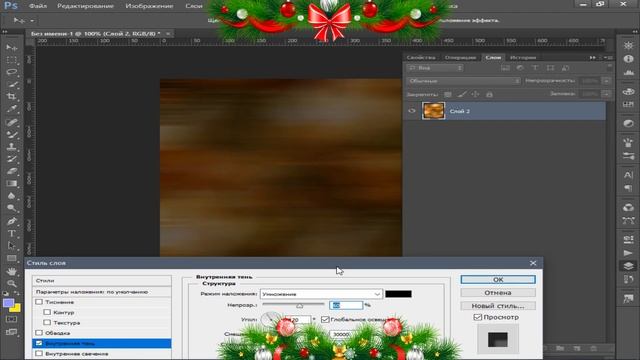Switch to the Операции tab
640x360 pixels.
[460, 58]
